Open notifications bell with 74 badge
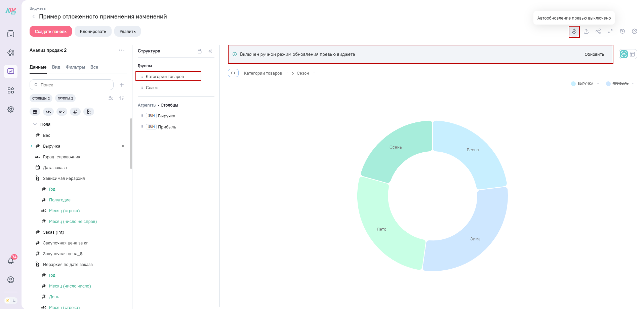The image size is (644, 309). pyautogui.click(x=11, y=261)
